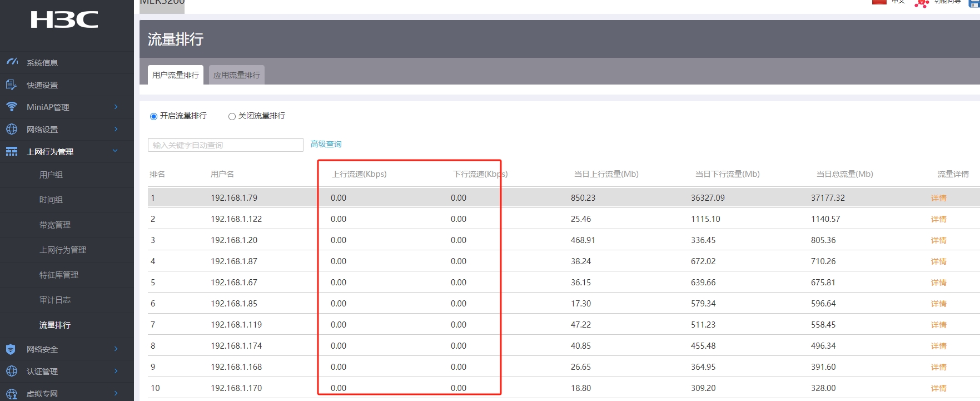This screenshot has width=980, height=401.
Task: Switch to 应用流量排行 tab
Action: coord(237,75)
